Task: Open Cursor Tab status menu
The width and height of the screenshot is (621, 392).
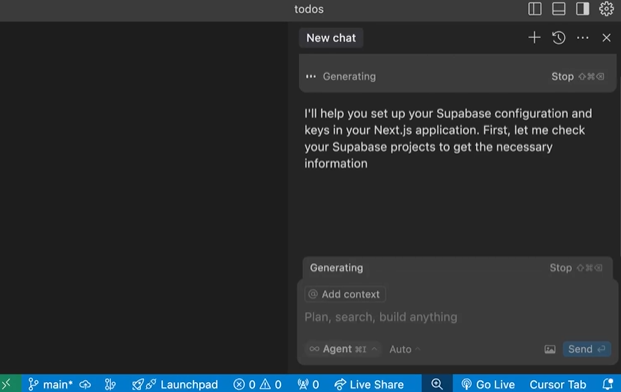Action: pyautogui.click(x=558, y=384)
